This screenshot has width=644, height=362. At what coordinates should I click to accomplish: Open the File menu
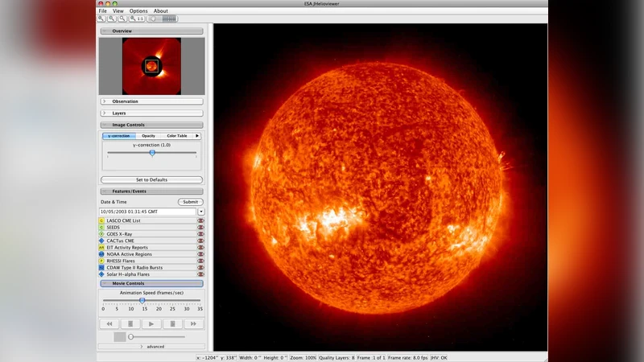103,11
